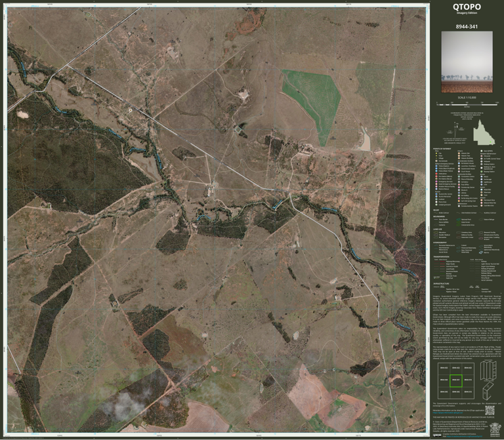Click the "Imagery Edition" subtitle
504x440 pixels.
click(x=467, y=13)
